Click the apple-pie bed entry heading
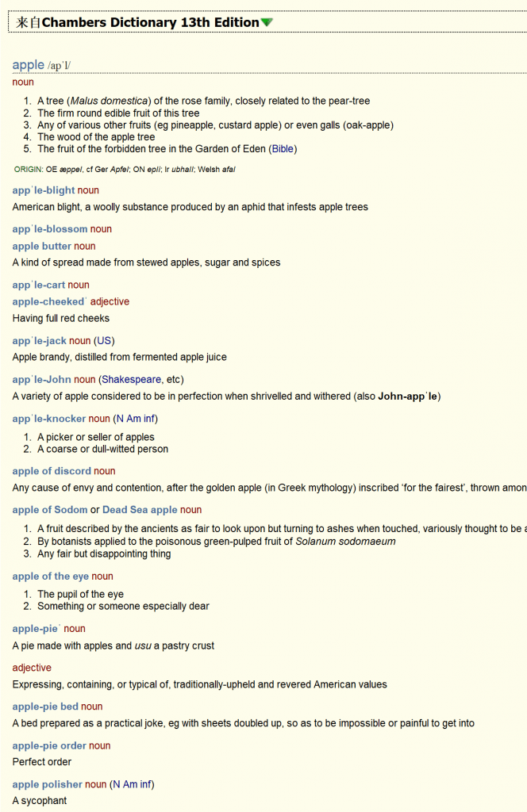The width and height of the screenshot is (527, 812). 45,707
